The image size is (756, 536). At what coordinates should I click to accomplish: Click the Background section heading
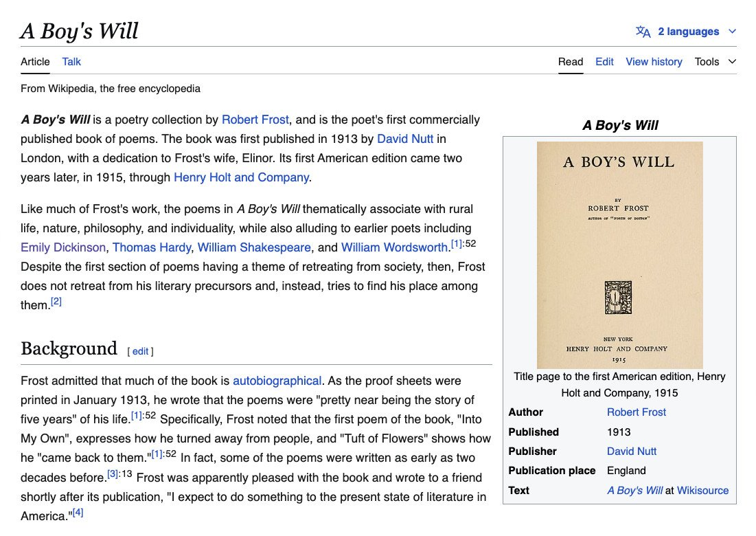point(69,348)
